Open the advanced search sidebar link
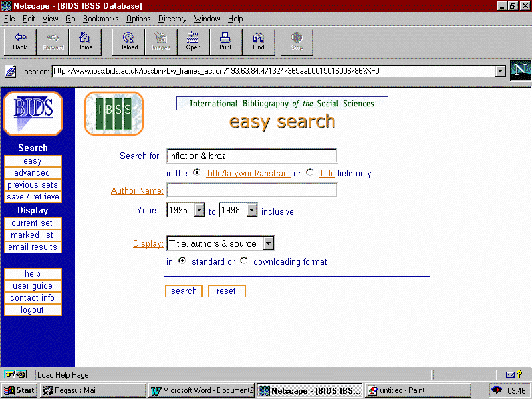 (33, 173)
